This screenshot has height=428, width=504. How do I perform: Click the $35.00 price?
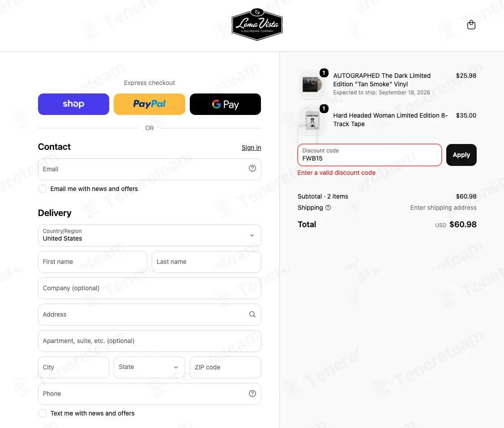point(466,115)
